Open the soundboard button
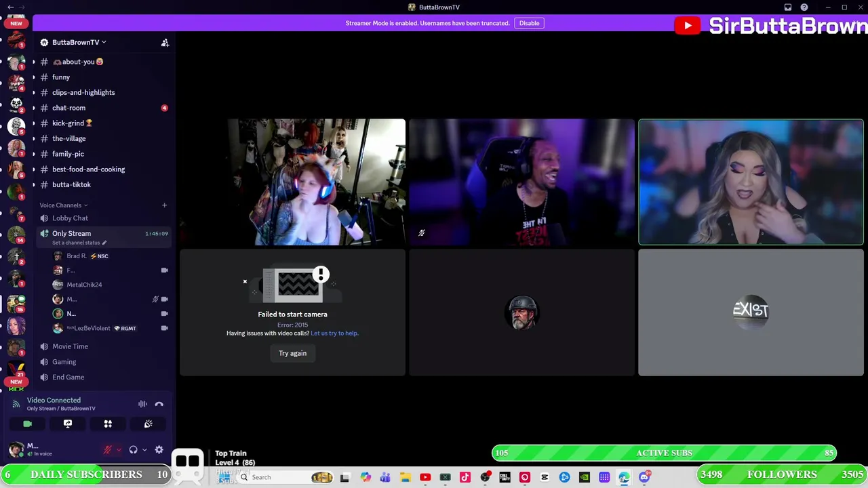The image size is (868, 488). coord(148,424)
